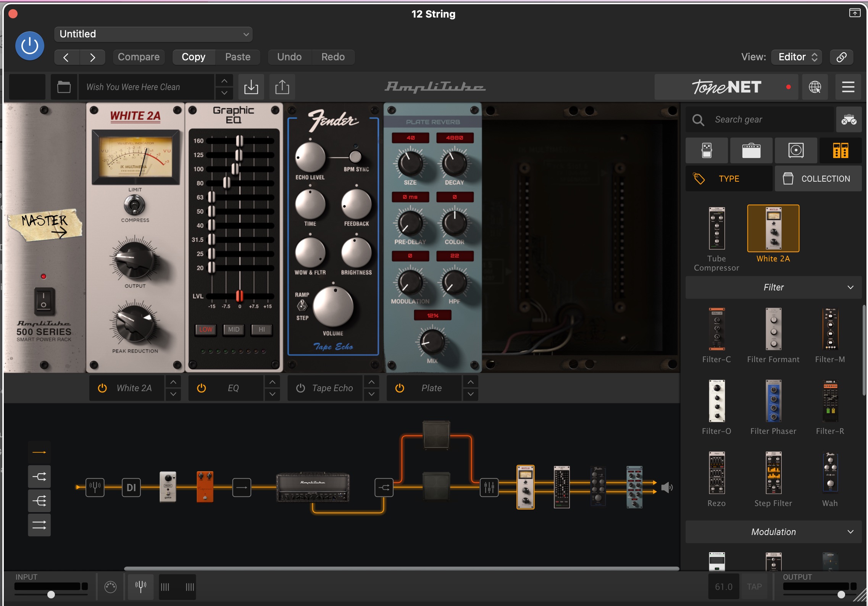
Task: Click the OUTPUT level slider handle
Action: click(x=841, y=595)
